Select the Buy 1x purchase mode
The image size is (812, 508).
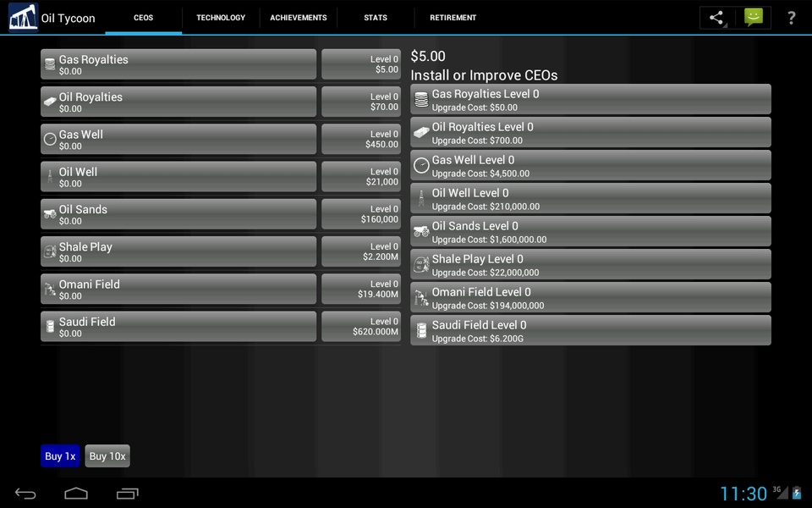click(60, 456)
